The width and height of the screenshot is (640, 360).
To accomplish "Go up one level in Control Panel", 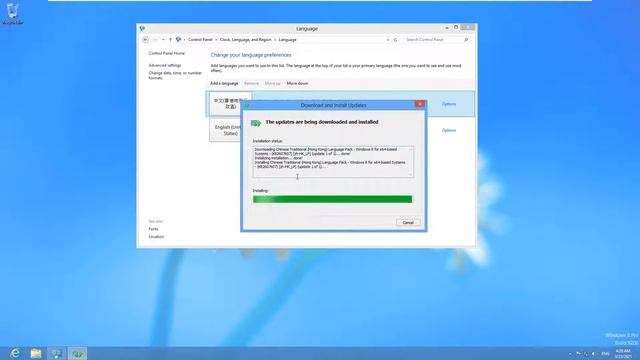I will tap(170, 40).
